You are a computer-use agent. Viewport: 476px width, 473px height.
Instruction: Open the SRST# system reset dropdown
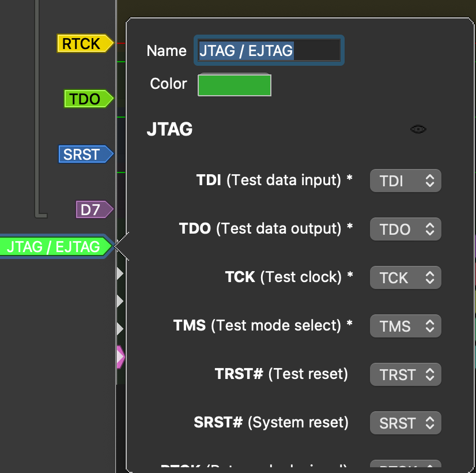point(405,423)
